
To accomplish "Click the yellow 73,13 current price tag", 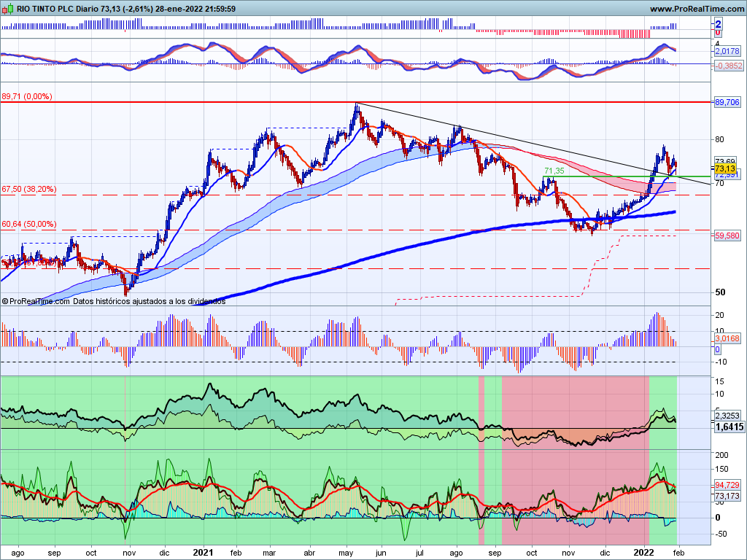I will pyautogui.click(x=725, y=168).
